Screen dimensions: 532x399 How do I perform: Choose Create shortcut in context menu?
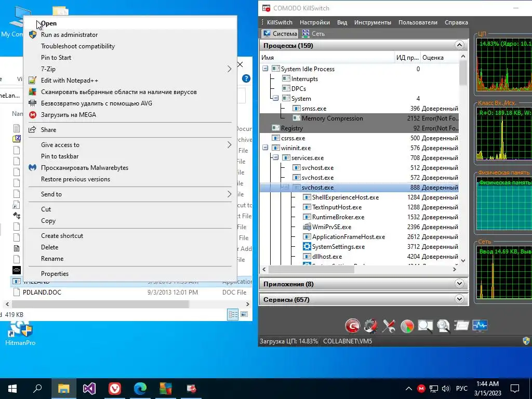click(x=130, y=236)
